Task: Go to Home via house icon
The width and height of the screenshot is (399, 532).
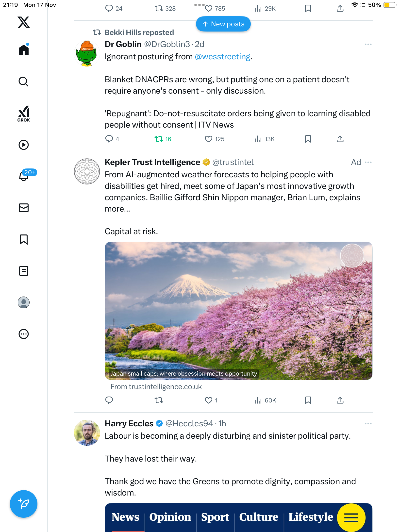Action: tap(24, 50)
